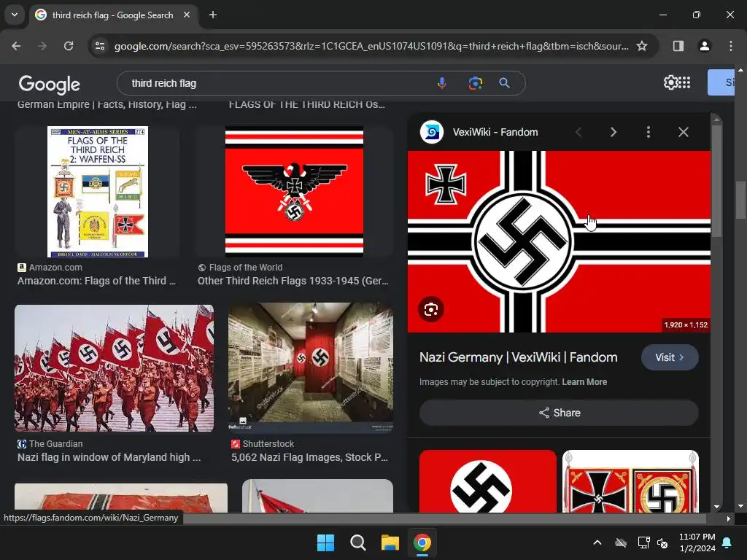Screen dimensions: 747x560
Task: Go back with the browser back arrow
Action: (x=16, y=46)
